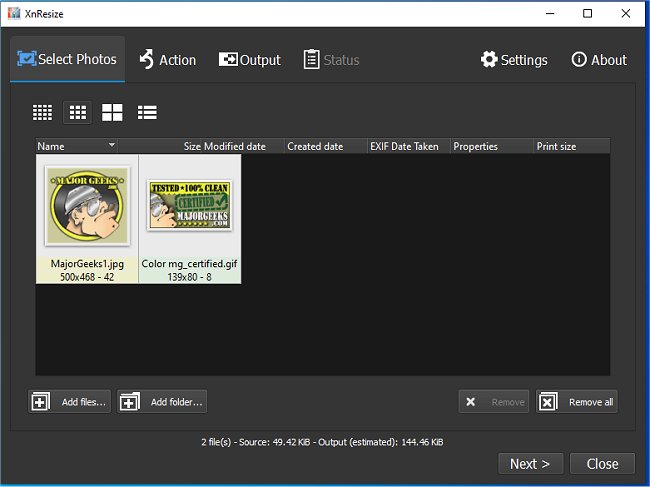
Task: Select the Color mg_certified.gif thumbnail
Action: (x=189, y=219)
